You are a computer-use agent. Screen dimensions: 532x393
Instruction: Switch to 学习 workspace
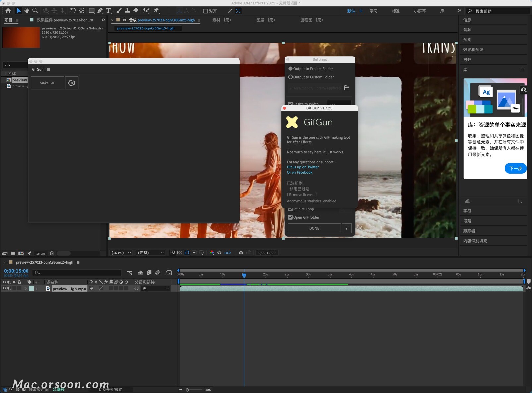click(374, 11)
